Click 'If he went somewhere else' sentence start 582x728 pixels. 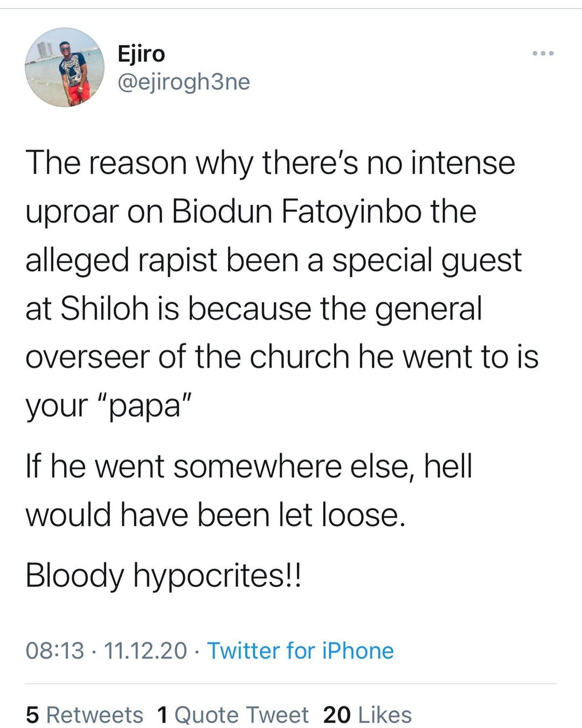click(x=183, y=466)
